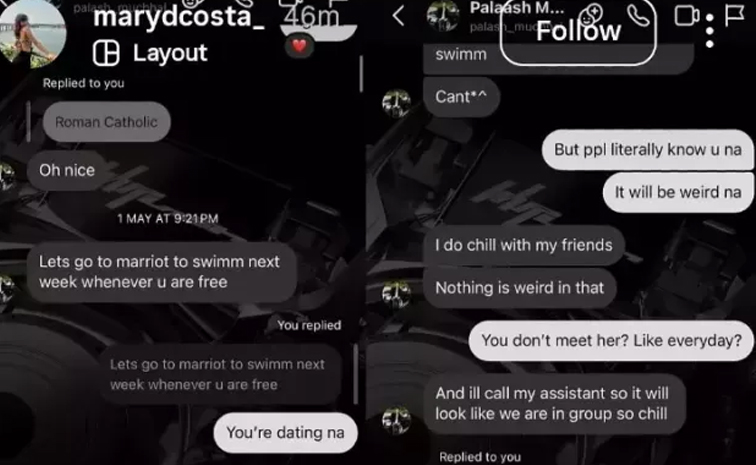The image size is (756, 465).
Task: Tap the 'Oh nice' message bubble
Action: coord(67,170)
